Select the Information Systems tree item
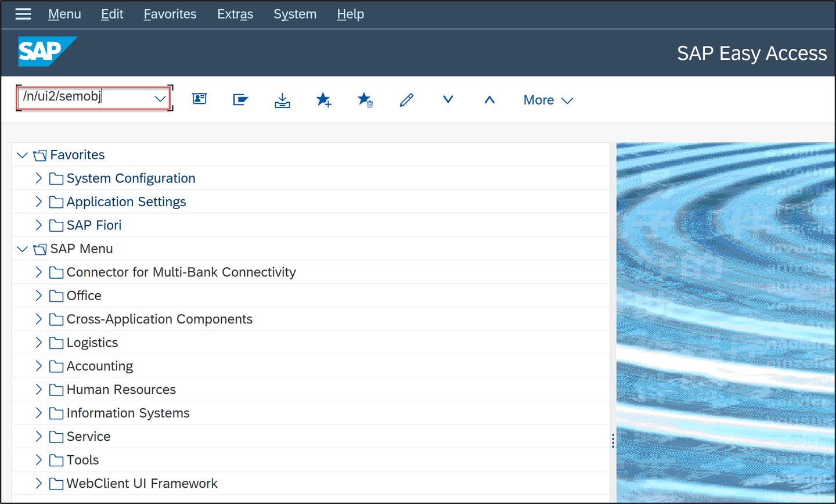 [x=128, y=413]
